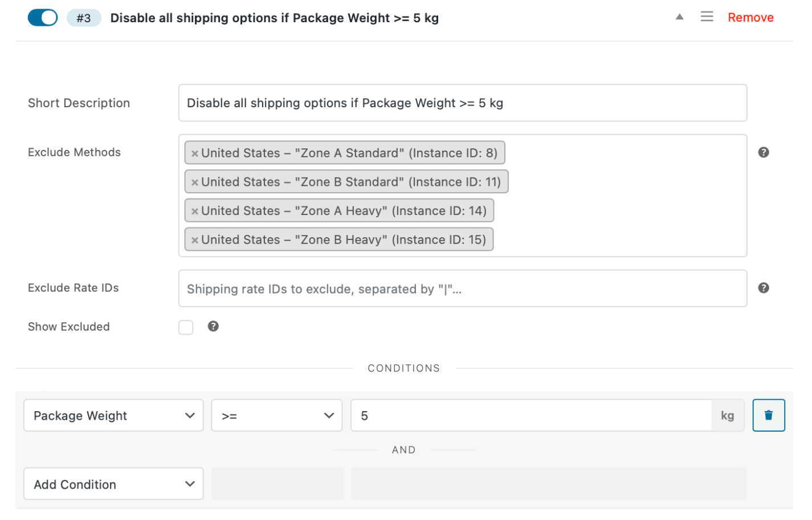Open the Add Condition dropdown
This screenshot has height=520, width=812.
[x=113, y=484]
